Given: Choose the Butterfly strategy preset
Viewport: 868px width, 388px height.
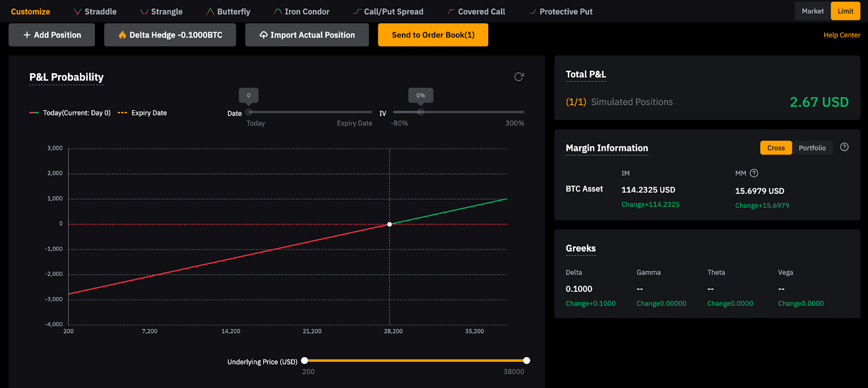Looking at the screenshot, I should coord(228,11).
